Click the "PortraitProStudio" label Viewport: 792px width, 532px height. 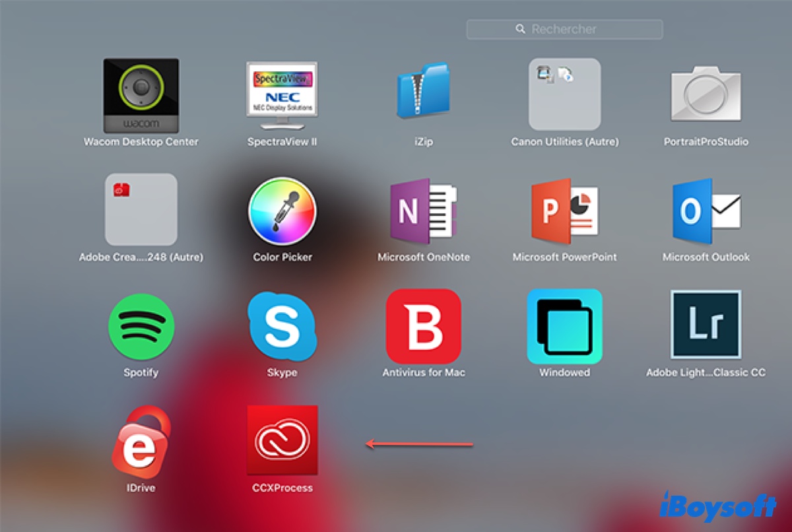pos(706,142)
